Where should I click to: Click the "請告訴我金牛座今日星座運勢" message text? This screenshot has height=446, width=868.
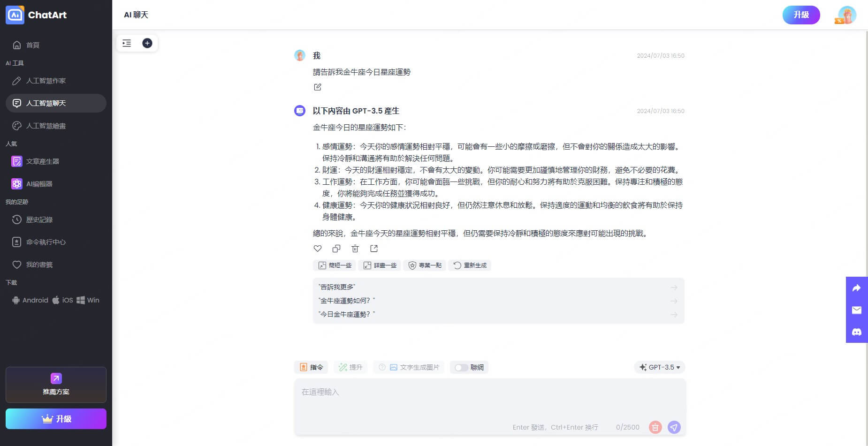[x=362, y=72]
